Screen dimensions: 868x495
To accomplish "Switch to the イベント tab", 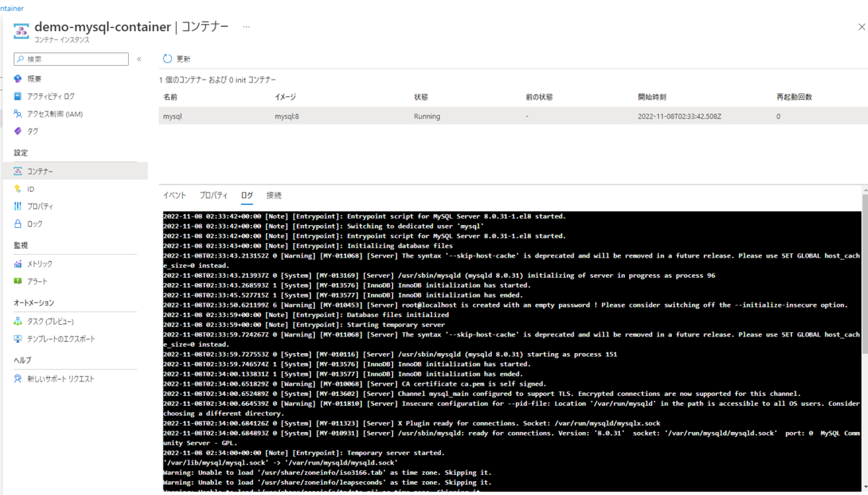I will tap(174, 195).
